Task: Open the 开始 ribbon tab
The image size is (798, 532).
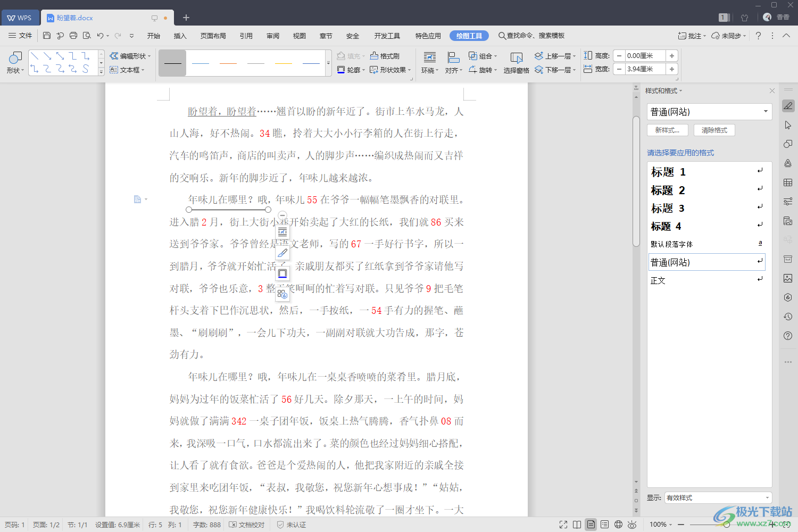Action: pos(154,36)
